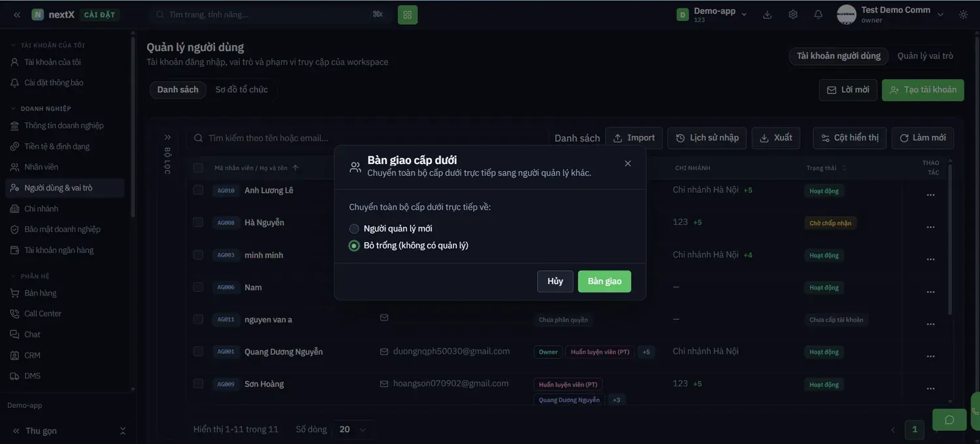Focus the top search field
980x444 pixels.
(270, 14)
